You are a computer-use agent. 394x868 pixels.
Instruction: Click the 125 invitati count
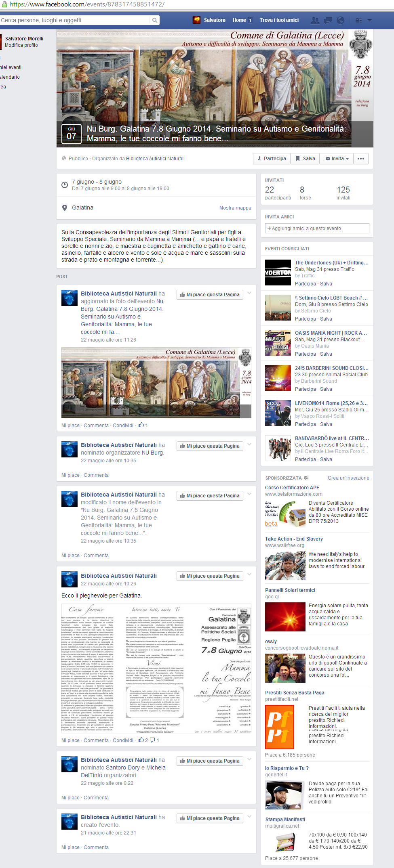pos(343,193)
